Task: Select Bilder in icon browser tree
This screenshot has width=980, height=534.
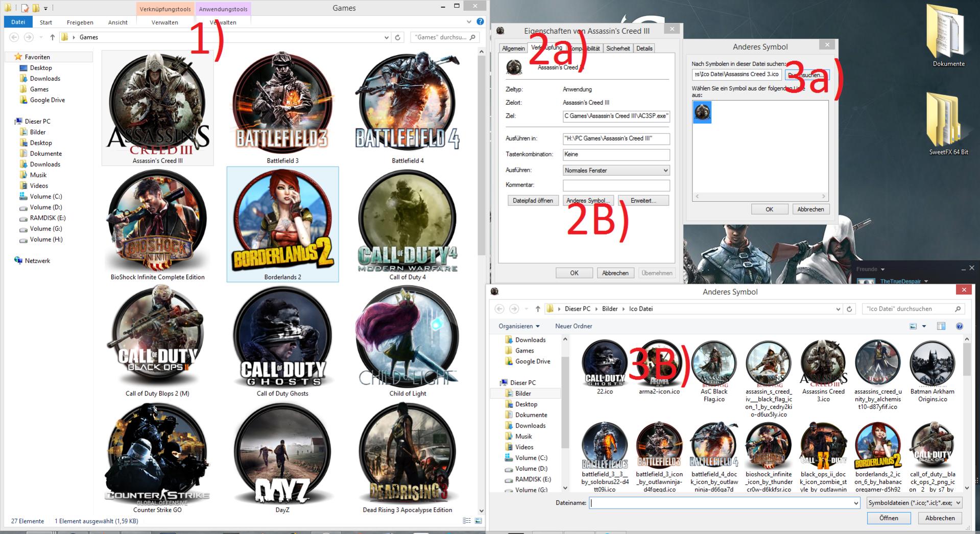Action: click(x=523, y=393)
